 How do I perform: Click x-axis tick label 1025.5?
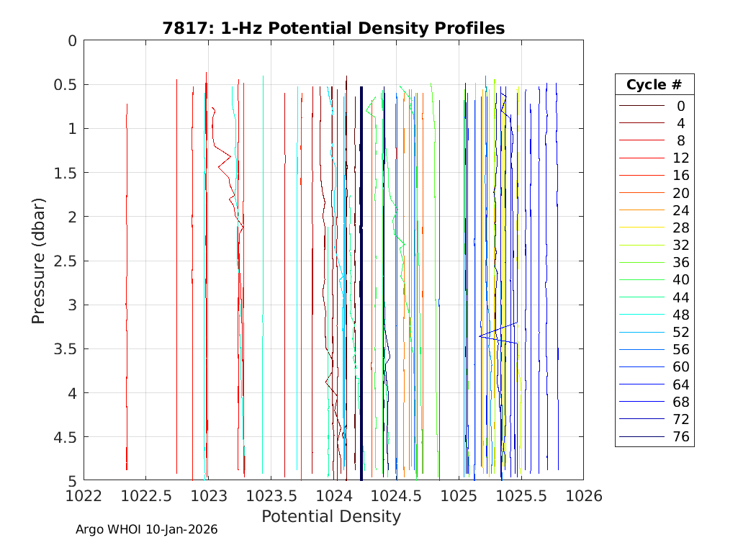(521, 495)
